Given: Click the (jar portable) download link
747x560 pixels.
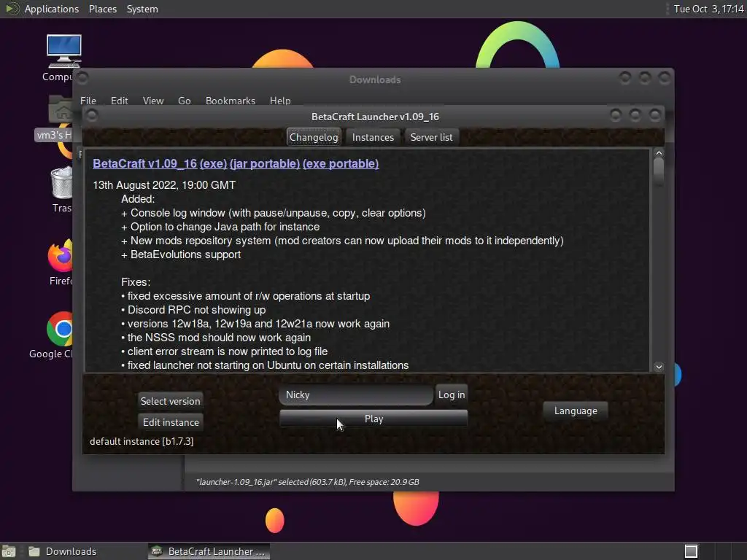Looking at the screenshot, I should [265, 163].
